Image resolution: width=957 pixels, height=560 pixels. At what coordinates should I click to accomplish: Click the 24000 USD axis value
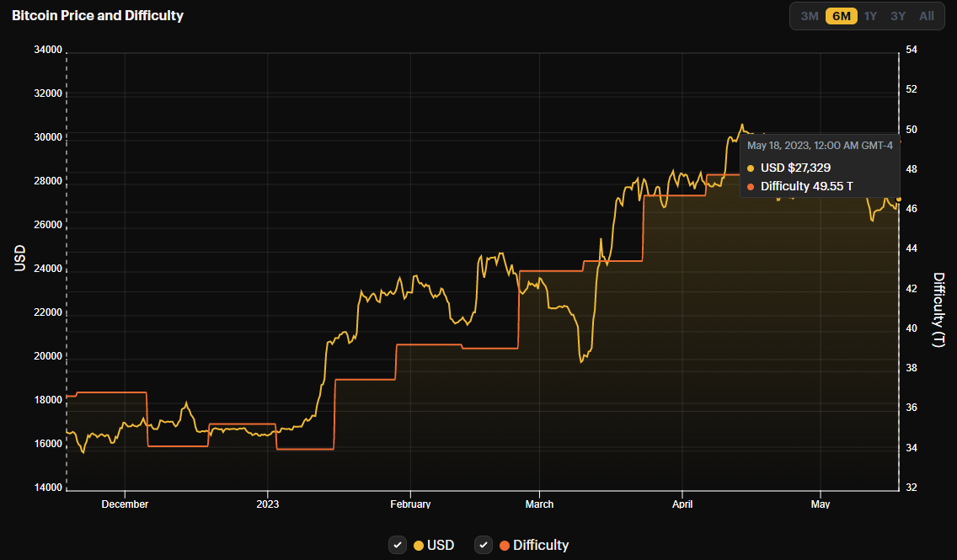[48, 269]
